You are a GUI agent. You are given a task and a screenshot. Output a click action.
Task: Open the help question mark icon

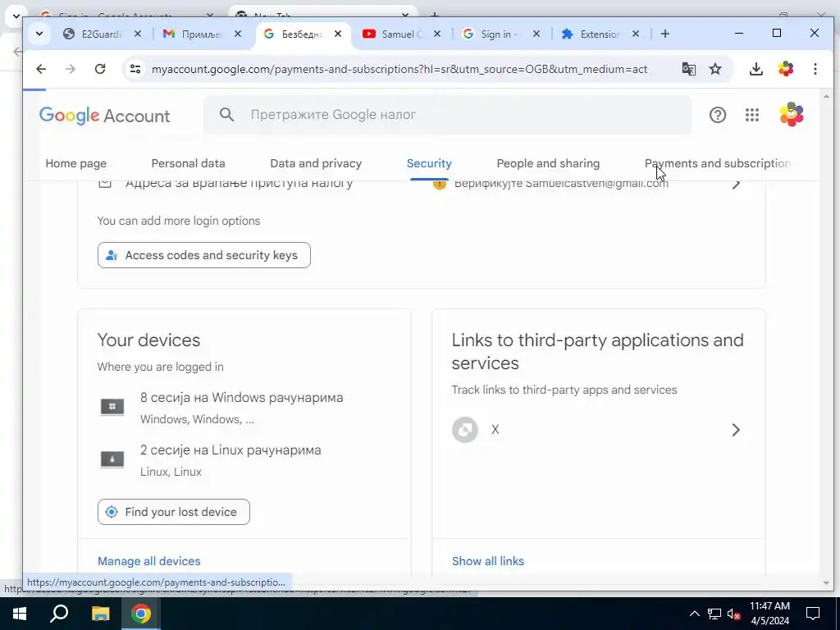pyautogui.click(x=718, y=115)
